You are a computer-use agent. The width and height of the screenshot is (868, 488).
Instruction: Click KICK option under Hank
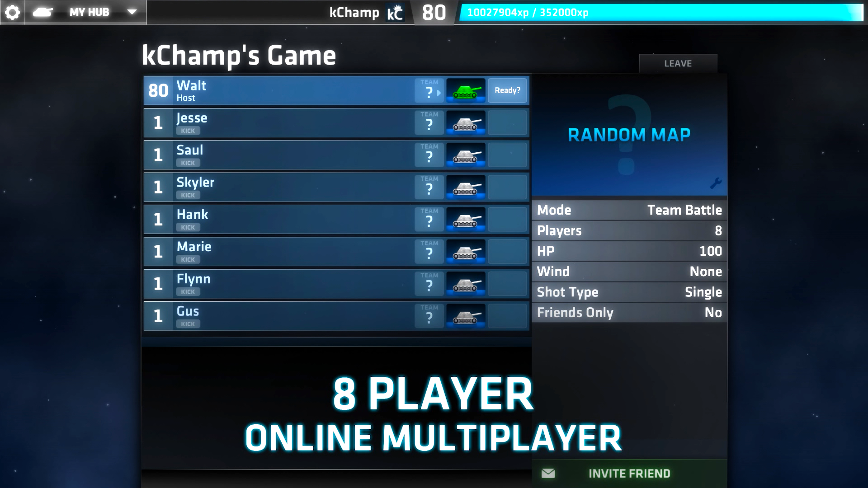click(188, 227)
